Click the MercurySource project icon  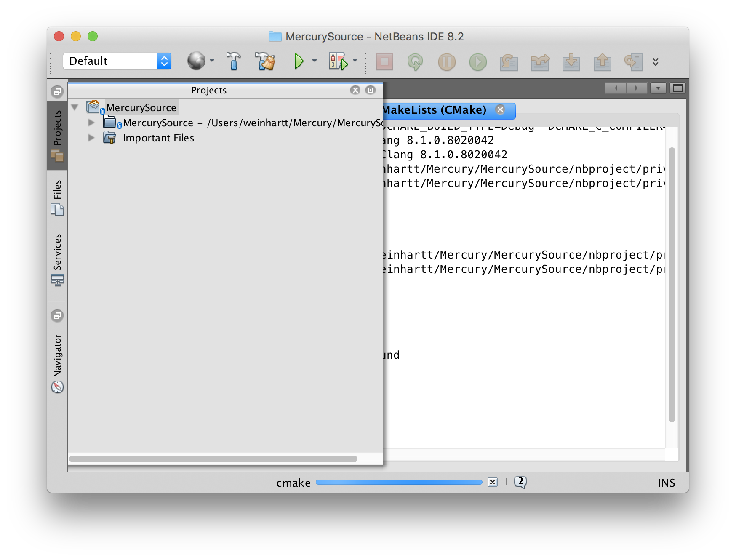pos(94,107)
